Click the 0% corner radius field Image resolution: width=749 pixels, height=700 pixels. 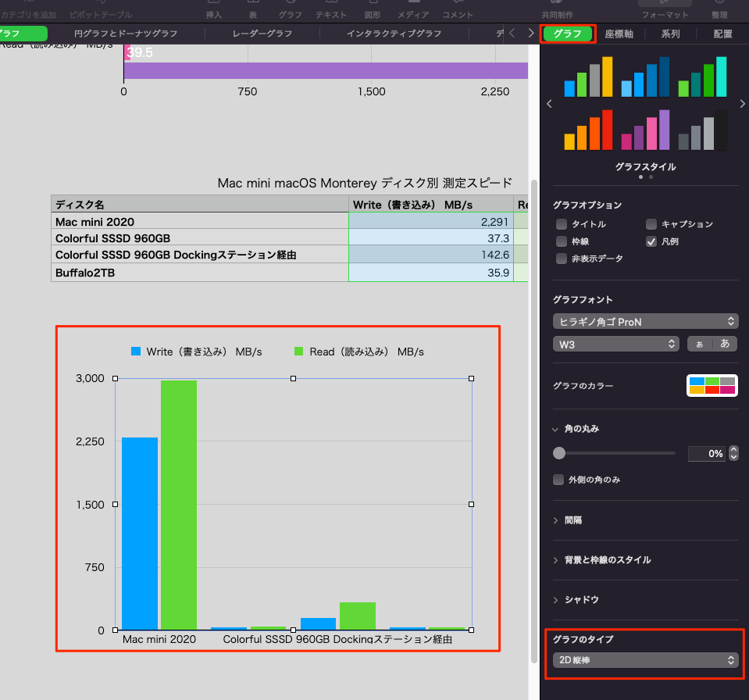[x=708, y=453]
